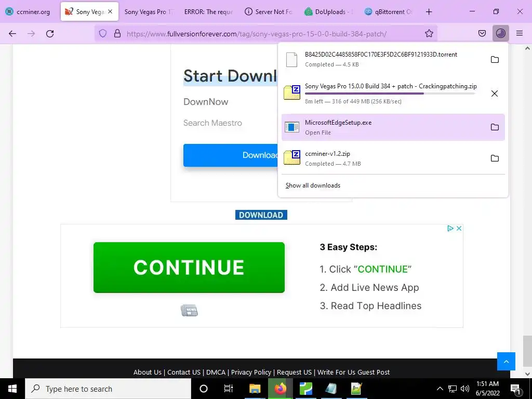532x399 pixels.
Task: Click the DownNow link
Action: (206, 102)
